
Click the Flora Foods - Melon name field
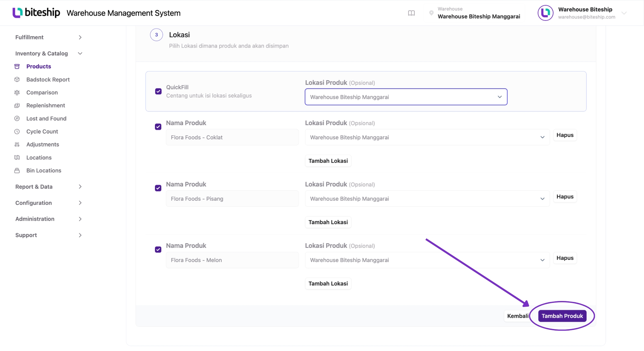232,260
